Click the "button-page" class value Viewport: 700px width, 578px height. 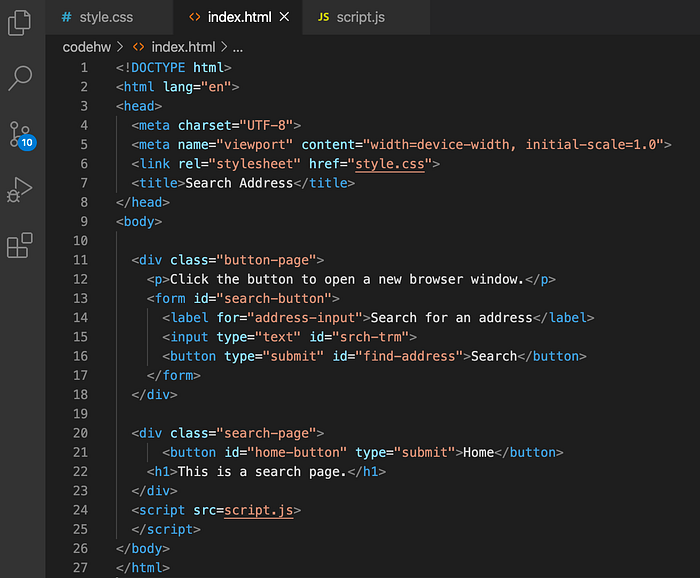click(266, 260)
